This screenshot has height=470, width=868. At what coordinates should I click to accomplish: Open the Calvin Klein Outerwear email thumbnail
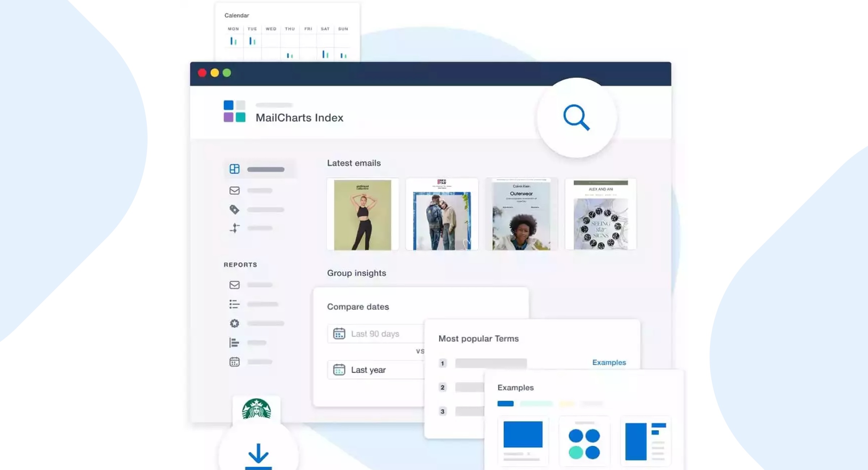point(521,214)
